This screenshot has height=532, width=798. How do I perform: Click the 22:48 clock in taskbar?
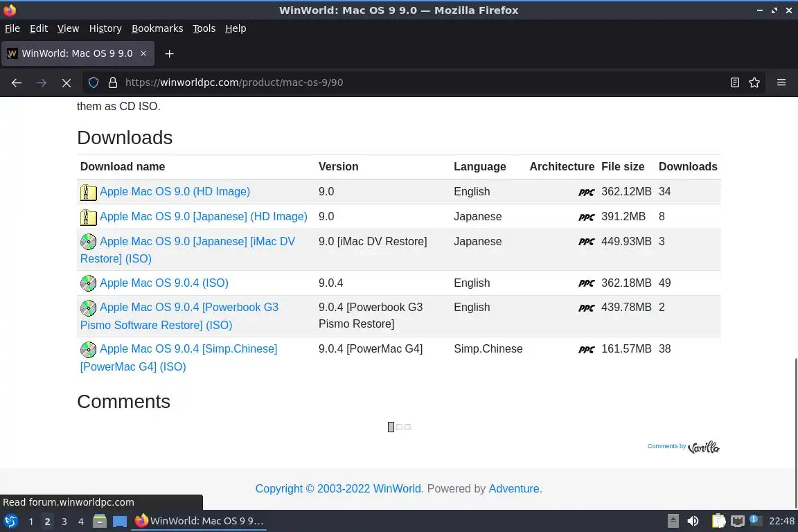[781, 521]
